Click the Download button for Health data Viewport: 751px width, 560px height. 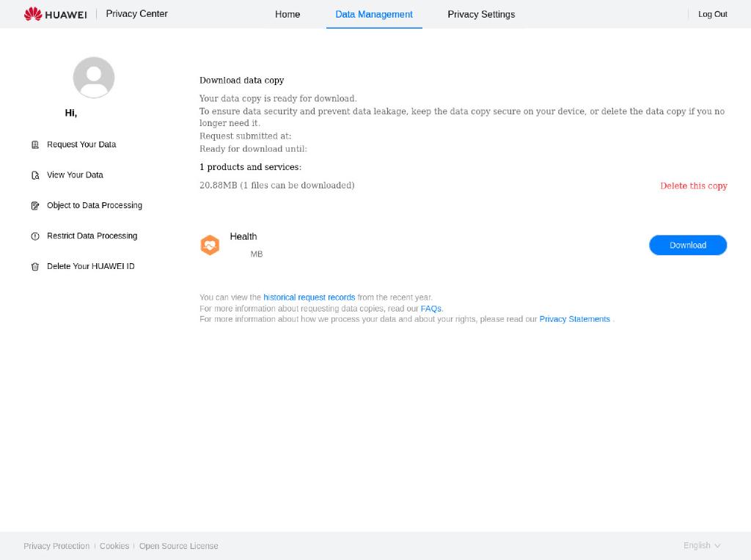687,245
